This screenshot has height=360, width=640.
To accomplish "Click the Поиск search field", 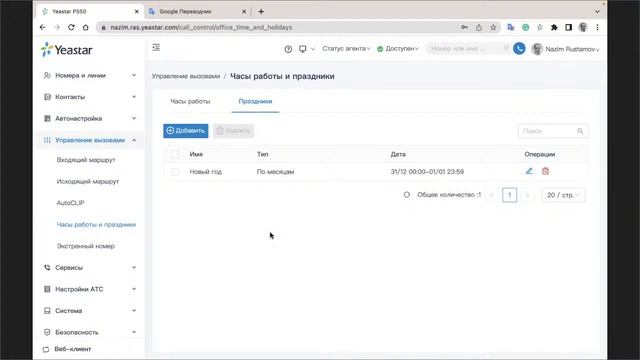I will tap(553, 131).
